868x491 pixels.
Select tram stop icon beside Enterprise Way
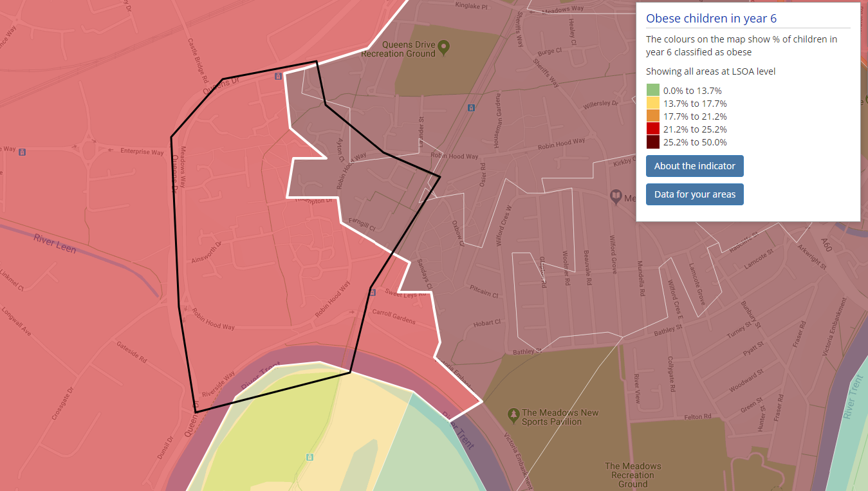(23, 152)
